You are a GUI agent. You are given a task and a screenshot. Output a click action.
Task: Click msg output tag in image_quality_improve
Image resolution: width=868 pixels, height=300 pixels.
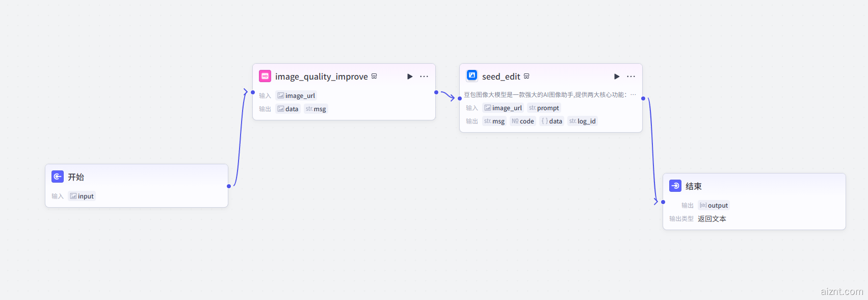tap(316, 109)
